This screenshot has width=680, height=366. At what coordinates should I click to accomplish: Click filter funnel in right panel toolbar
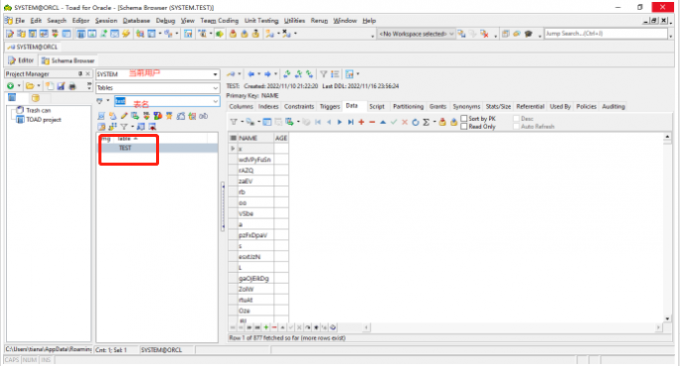(x=324, y=74)
